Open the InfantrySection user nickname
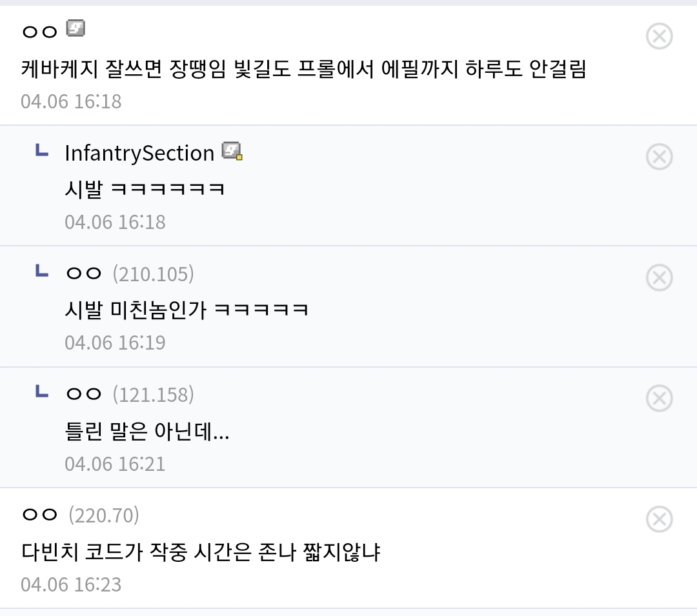Screen dimensions: 697x616 click(139, 153)
